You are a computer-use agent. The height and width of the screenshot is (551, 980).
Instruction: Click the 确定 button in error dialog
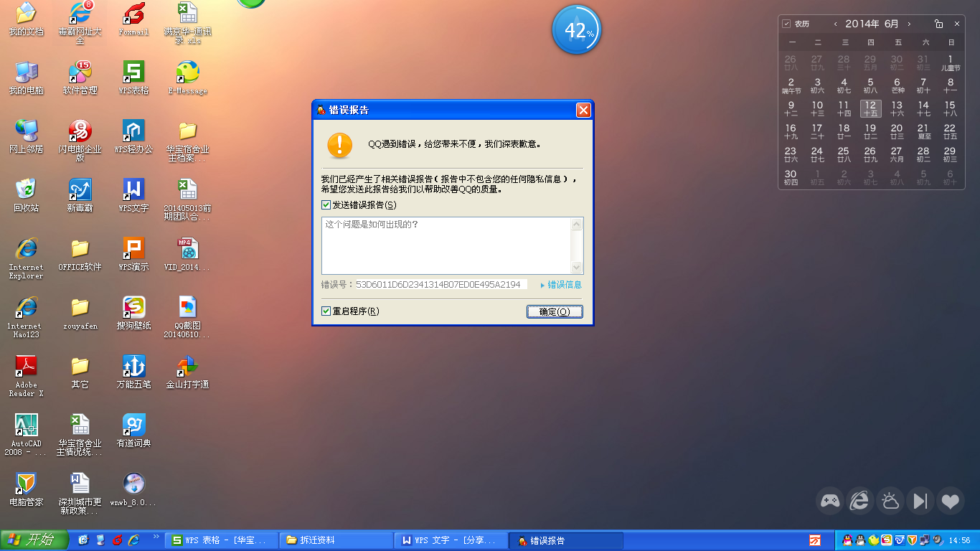click(555, 311)
